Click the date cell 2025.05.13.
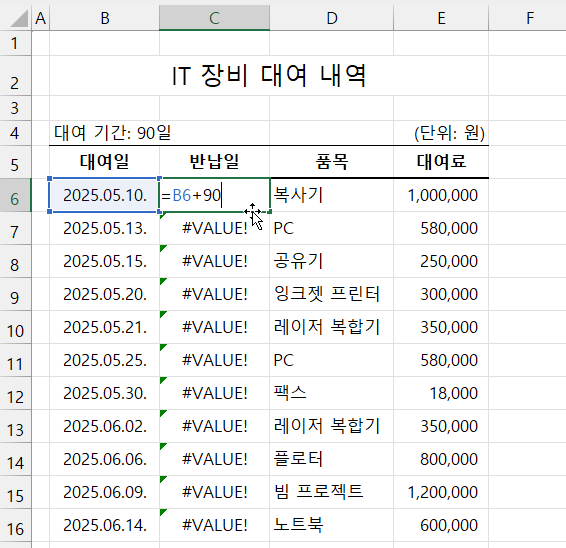 (105, 228)
